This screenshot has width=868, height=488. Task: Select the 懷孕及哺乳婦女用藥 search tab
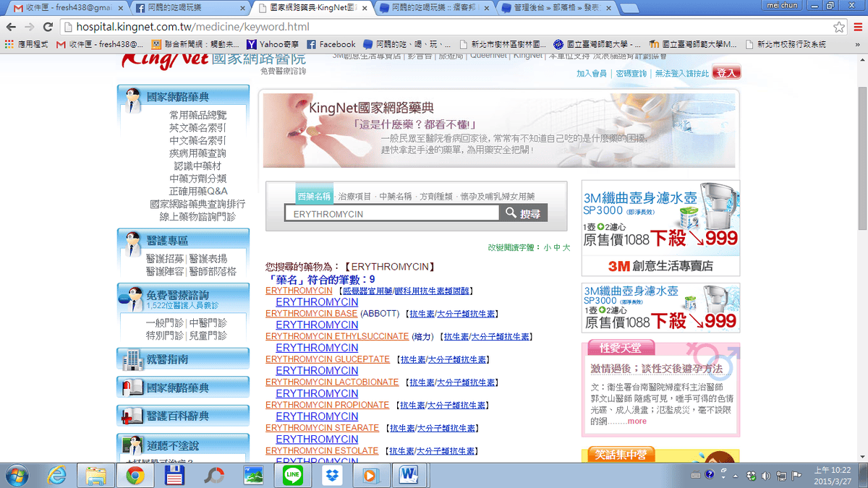497,196
